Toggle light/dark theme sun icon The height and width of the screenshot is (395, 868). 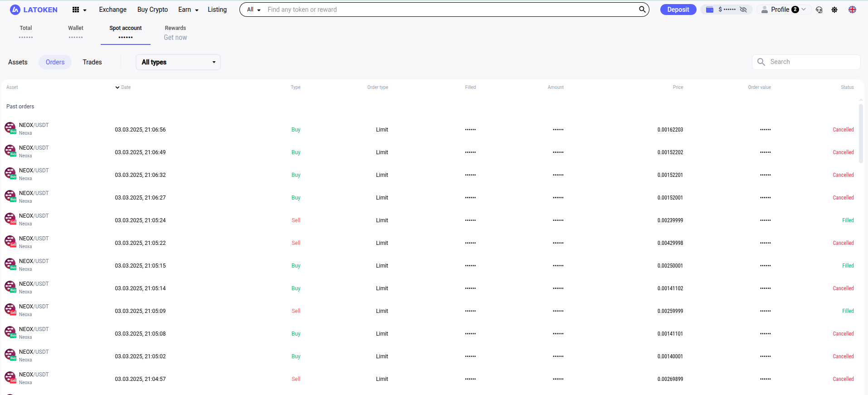pos(834,10)
